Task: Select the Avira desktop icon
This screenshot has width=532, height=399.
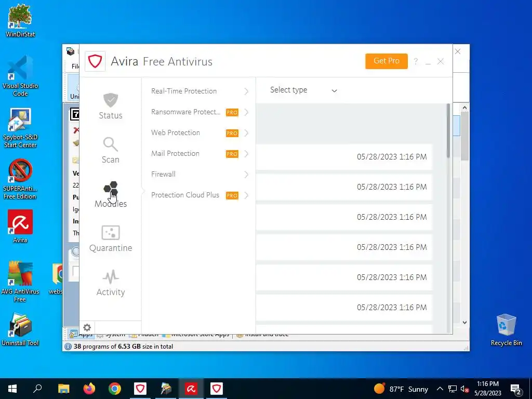Action: (x=20, y=226)
